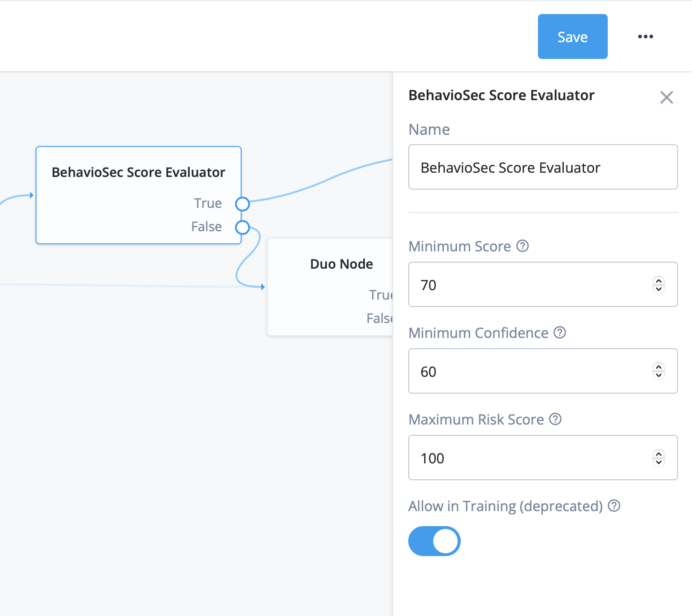Screen dimensions: 692x616
Task: Click the Save button
Action: pos(573,37)
